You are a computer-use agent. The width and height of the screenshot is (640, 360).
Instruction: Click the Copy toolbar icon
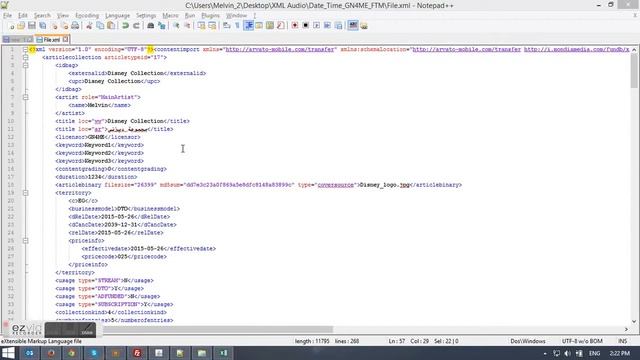point(100,26)
